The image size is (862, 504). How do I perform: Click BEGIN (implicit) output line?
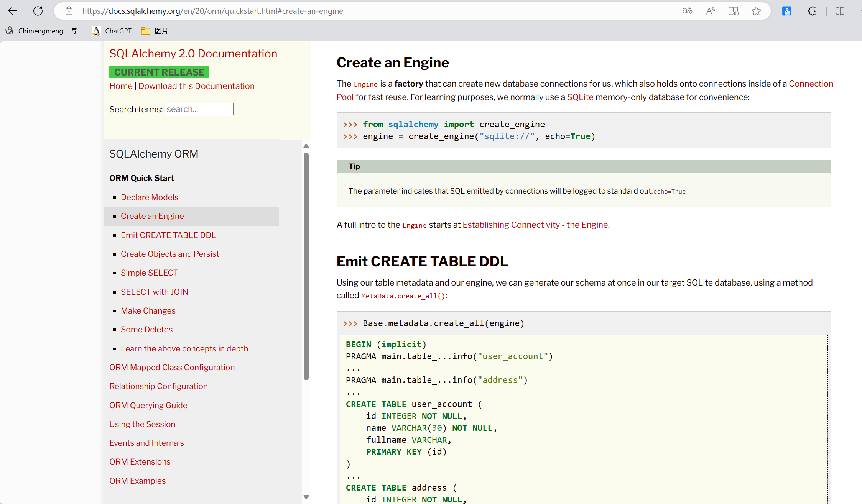pos(386,344)
